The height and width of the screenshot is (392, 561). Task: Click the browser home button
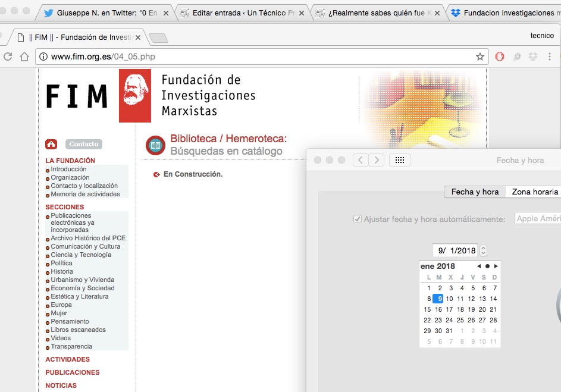[24, 57]
